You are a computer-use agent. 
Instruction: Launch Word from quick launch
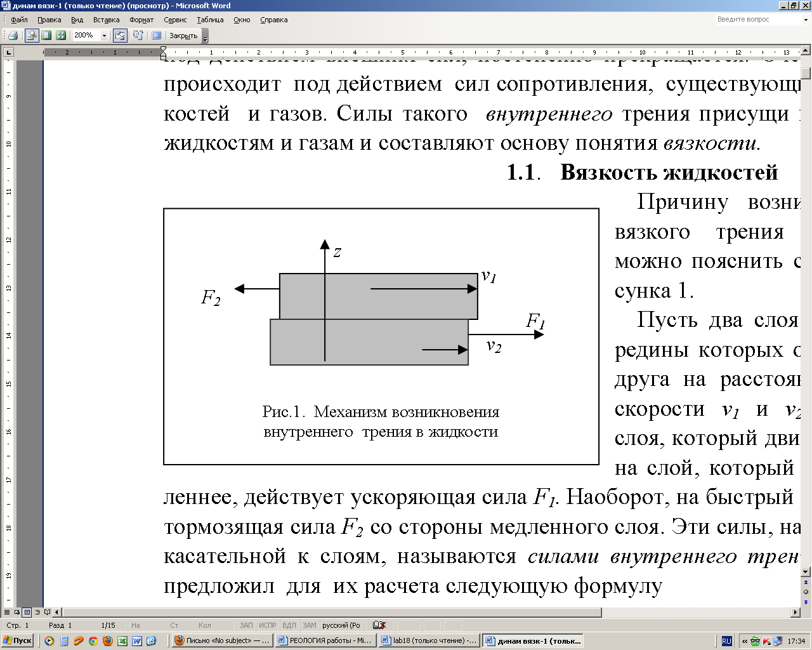click(x=137, y=641)
